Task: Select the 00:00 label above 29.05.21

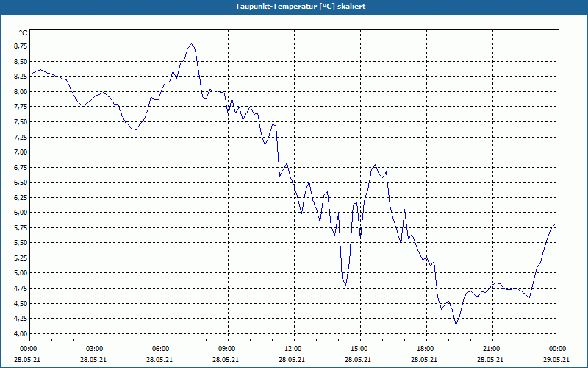Action: pyautogui.click(x=559, y=349)
